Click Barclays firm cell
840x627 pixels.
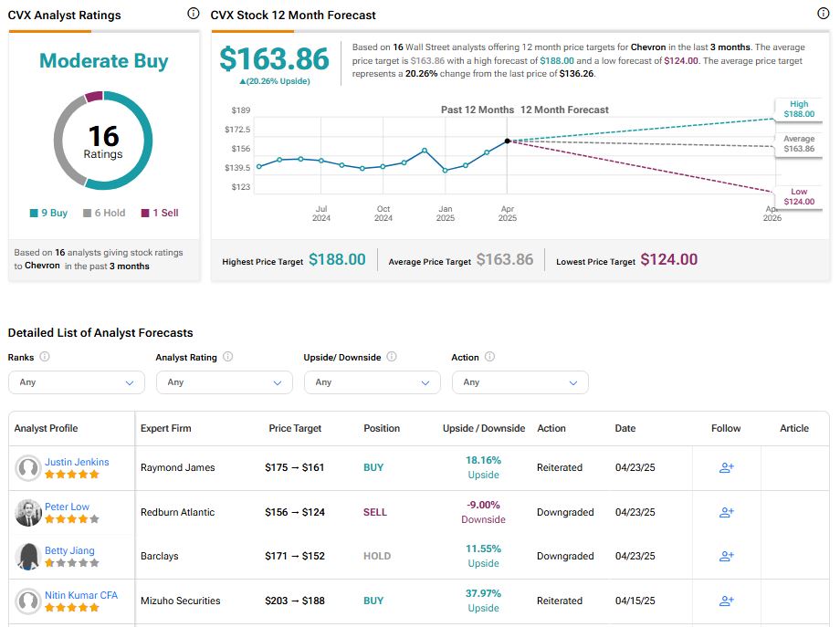159,557
